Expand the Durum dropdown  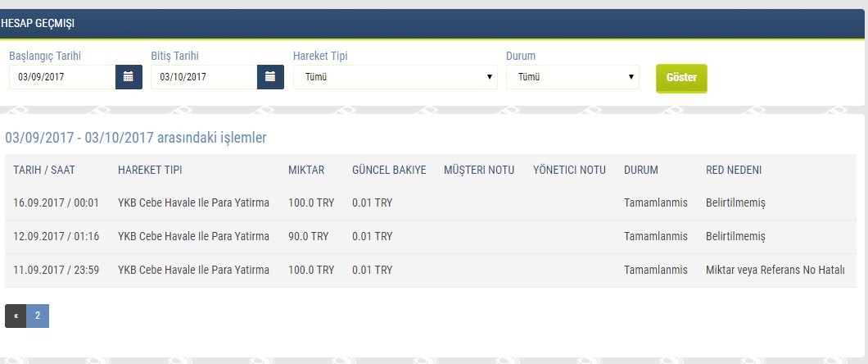click(572, 77)
